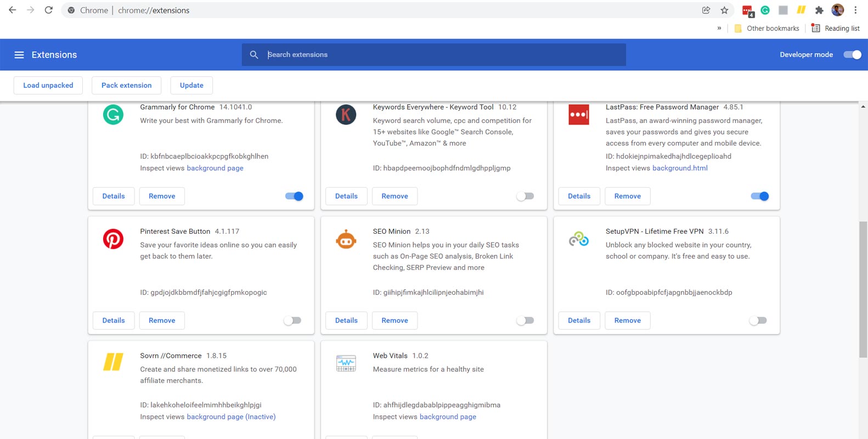This screenshot has height=439, width=868.
Task: Open Details for Keywords Everywhere
Action: coord(346,196)
